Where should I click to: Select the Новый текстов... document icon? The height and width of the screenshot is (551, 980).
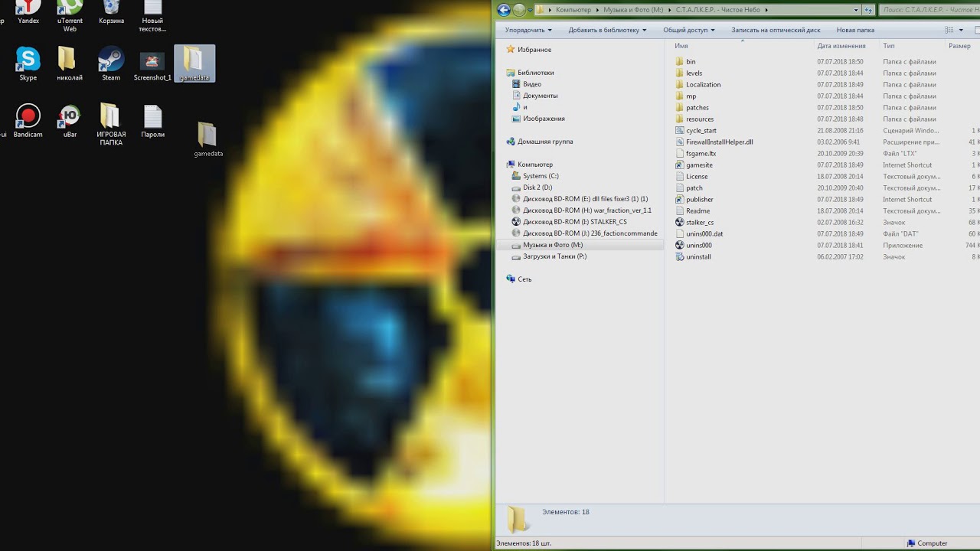point(152,15)
